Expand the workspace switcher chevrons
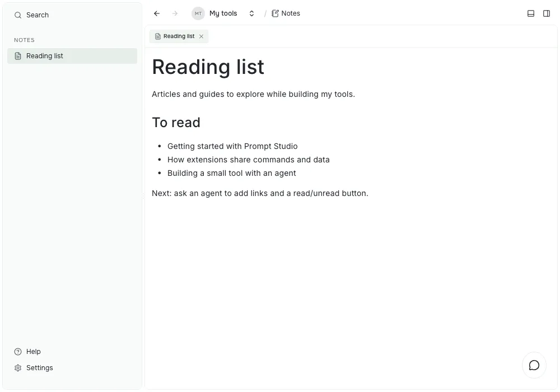The image size is (560, 392). pyautogui.click(x=252, y=13)
